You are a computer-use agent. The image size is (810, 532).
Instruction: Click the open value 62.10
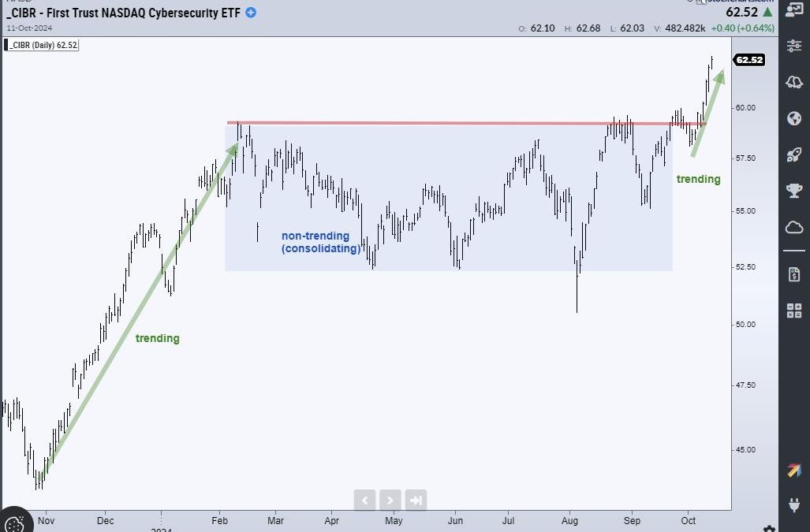point(543,28)
